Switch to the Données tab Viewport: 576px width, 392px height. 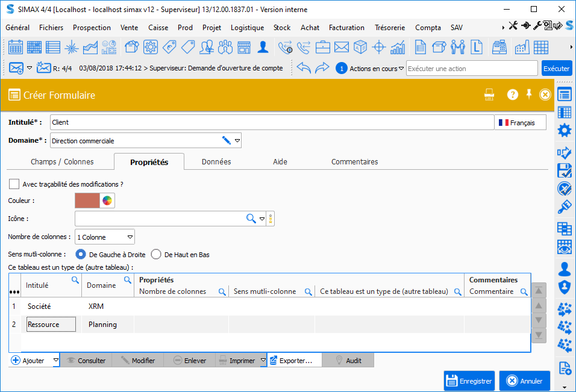[216, 161]
